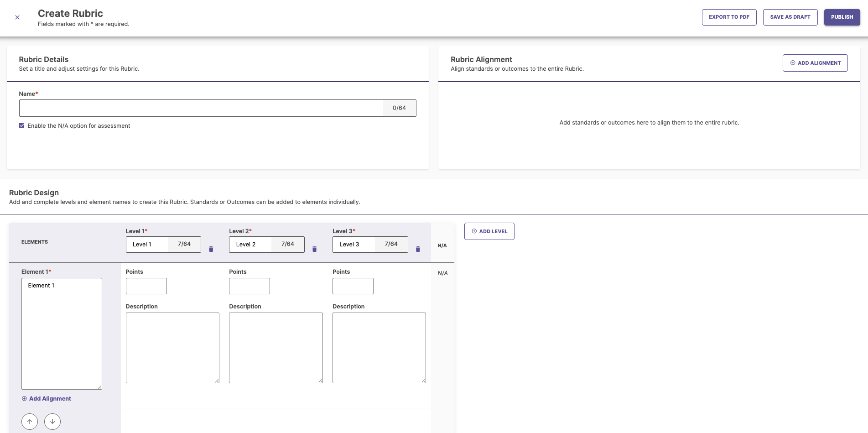Focus the rubric Name input field
Viewport: 868px width, 433px height.
(x=201, y=108)
